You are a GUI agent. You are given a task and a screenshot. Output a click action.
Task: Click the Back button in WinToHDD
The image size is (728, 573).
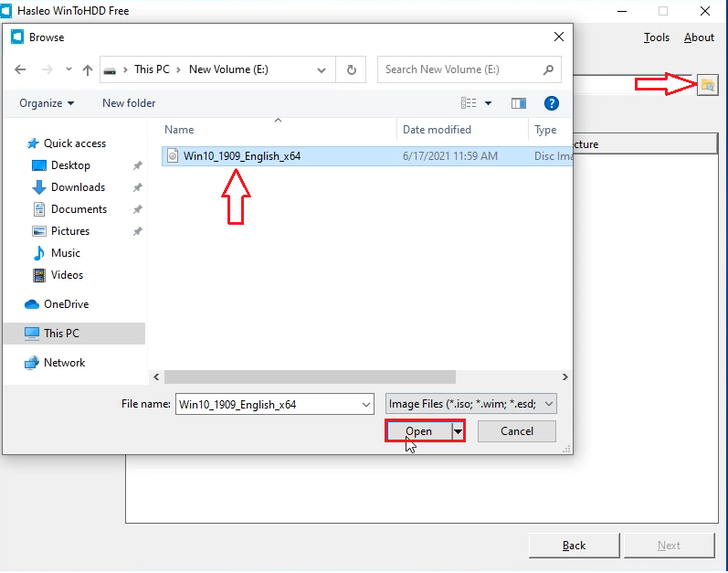pyautogui.click(x=574, y=546)
